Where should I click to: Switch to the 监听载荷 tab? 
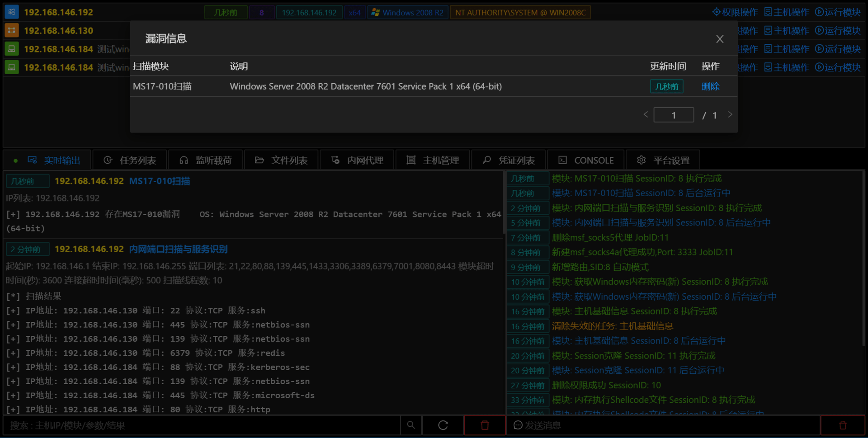[x=206, y=160]
